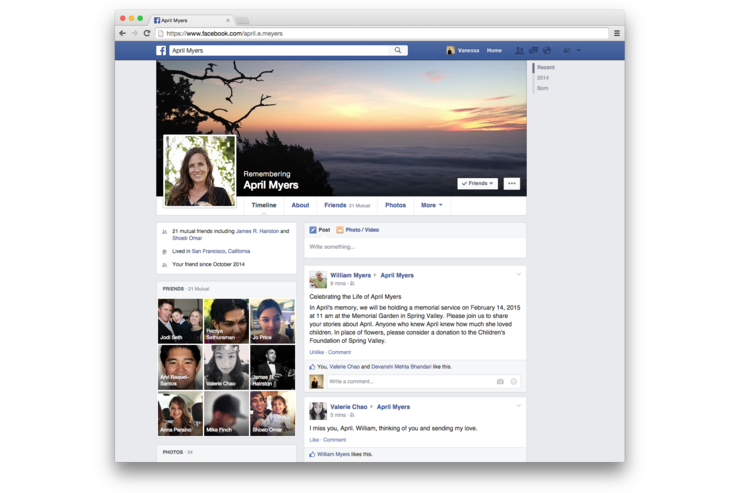Open Anna Persino friend thumbnail
This screenshot has height=493, width=740.
click(180, 413)
